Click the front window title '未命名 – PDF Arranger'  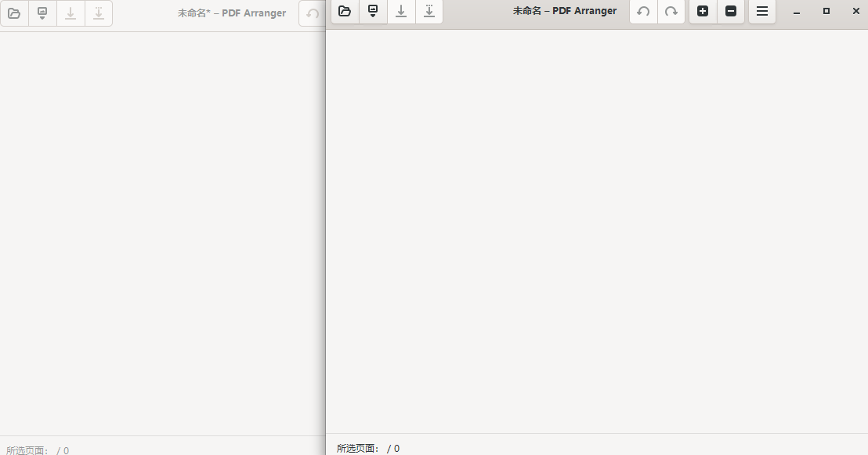coord(565,11)
